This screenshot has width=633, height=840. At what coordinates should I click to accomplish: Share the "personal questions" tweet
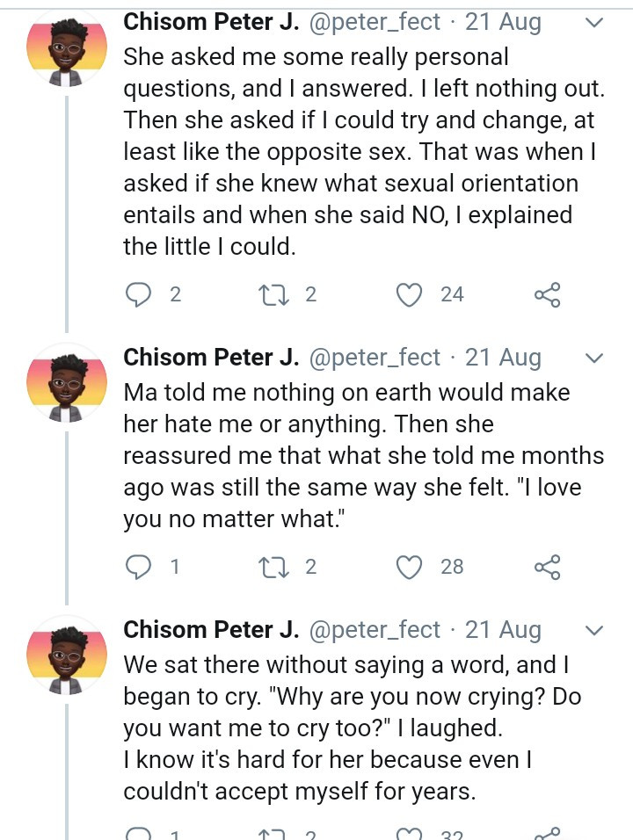point(547,294)
